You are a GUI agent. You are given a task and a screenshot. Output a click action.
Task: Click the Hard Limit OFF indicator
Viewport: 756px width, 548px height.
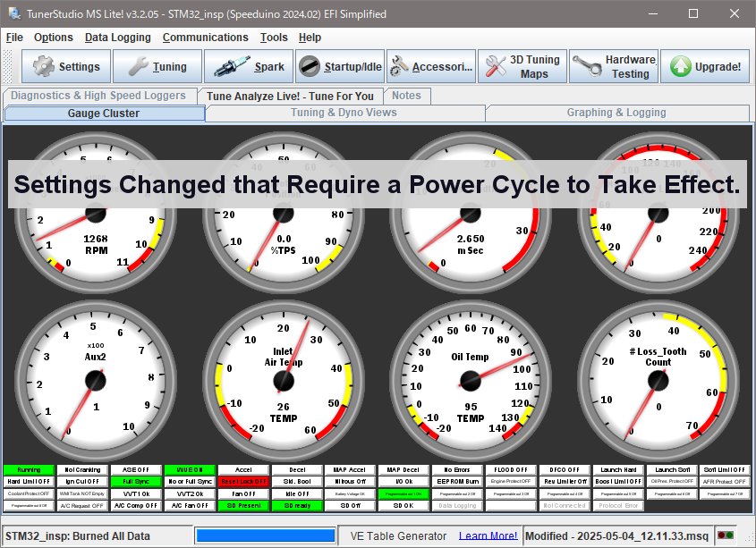[29, 481]
